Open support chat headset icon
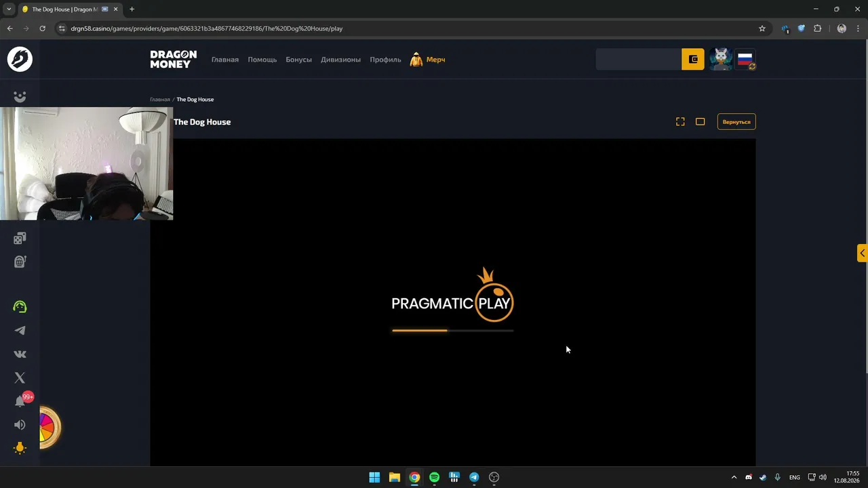 20,307
